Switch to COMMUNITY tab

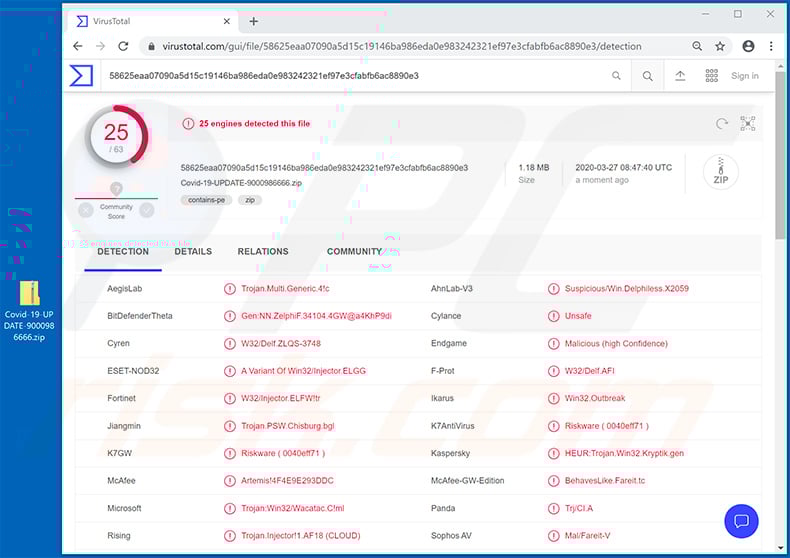pos(354,252)
